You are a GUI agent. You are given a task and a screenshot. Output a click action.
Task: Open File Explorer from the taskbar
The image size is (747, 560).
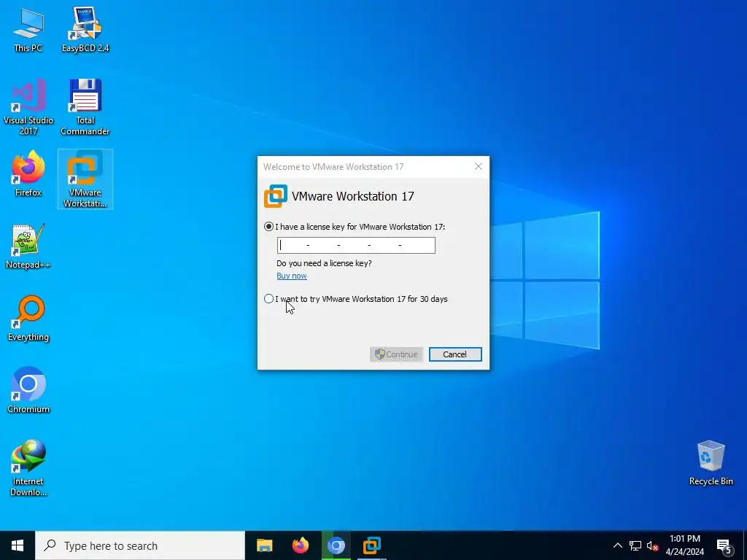pos(264,545)
